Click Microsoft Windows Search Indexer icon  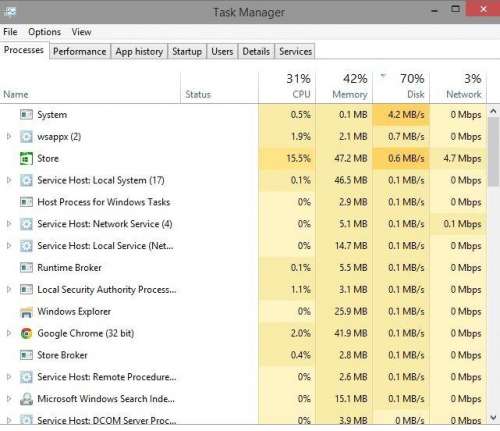26,399
